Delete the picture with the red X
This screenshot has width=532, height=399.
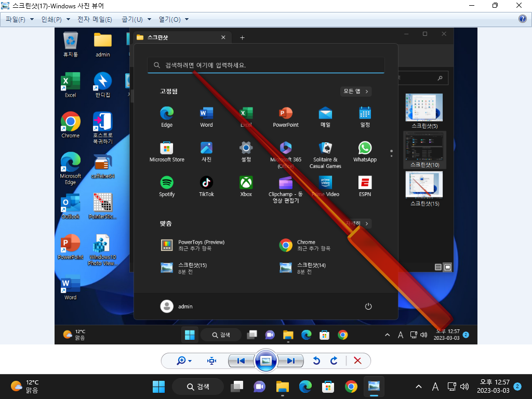coord(357,361)
